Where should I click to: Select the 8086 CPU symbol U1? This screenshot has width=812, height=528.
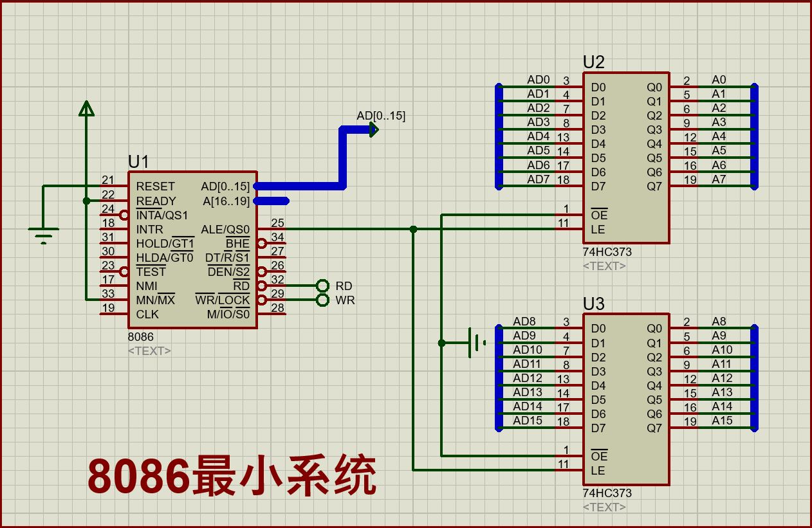(193, 251)
